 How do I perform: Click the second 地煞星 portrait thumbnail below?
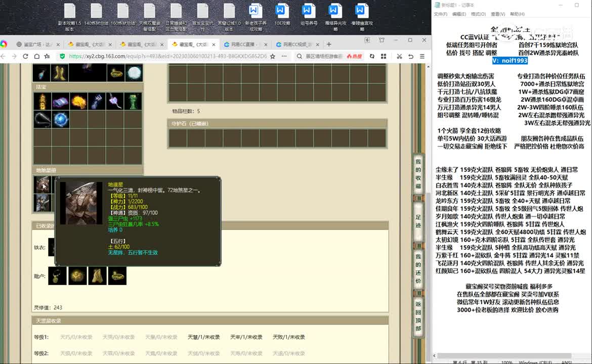point(43,203)
